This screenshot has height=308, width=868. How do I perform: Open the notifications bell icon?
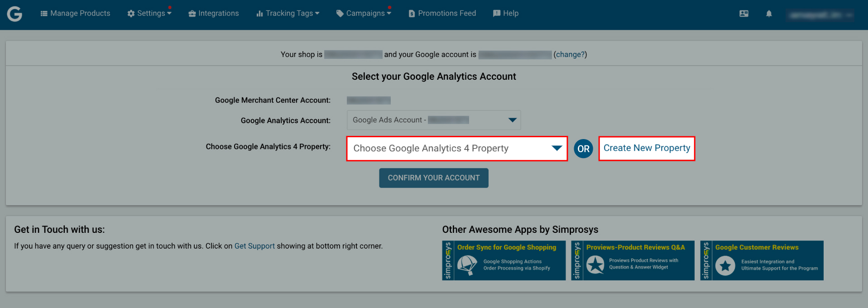769,14
